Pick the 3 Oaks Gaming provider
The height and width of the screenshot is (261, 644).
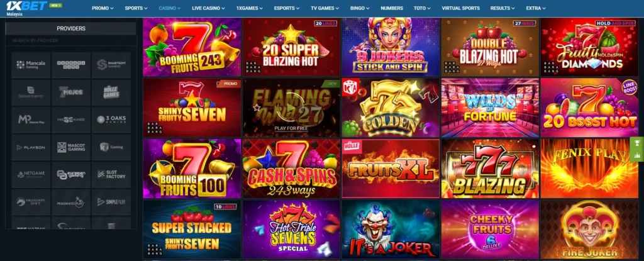point(111,119)
